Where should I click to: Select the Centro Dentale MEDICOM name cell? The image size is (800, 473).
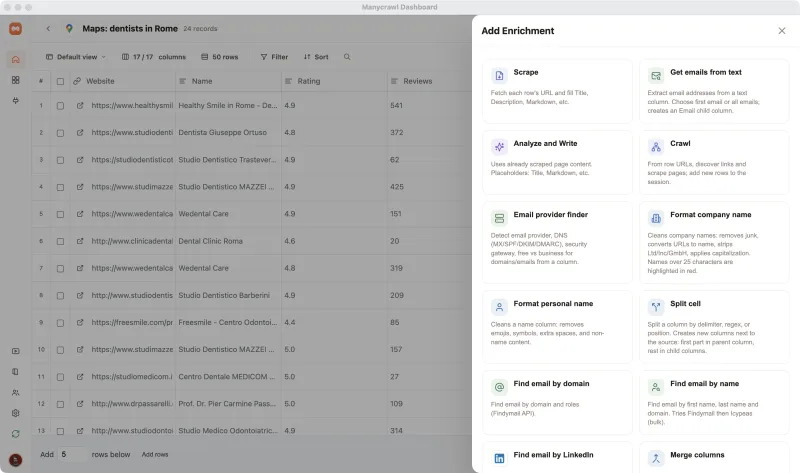[x=228, y=377]
